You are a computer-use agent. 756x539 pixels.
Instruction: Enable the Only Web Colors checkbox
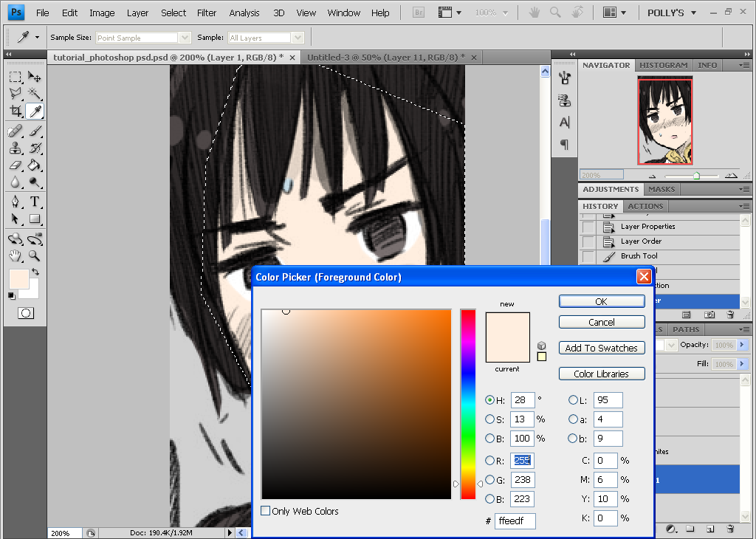[x=265, y=510]
